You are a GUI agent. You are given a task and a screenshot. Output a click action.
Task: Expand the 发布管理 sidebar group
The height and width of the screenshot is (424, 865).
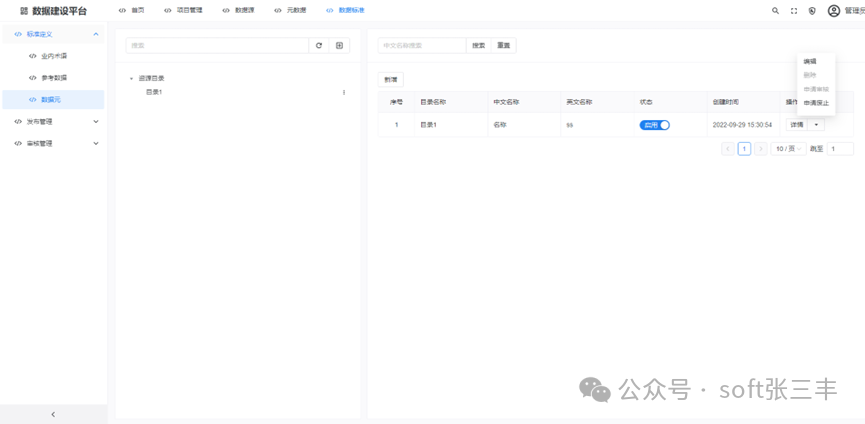(96, 121)
